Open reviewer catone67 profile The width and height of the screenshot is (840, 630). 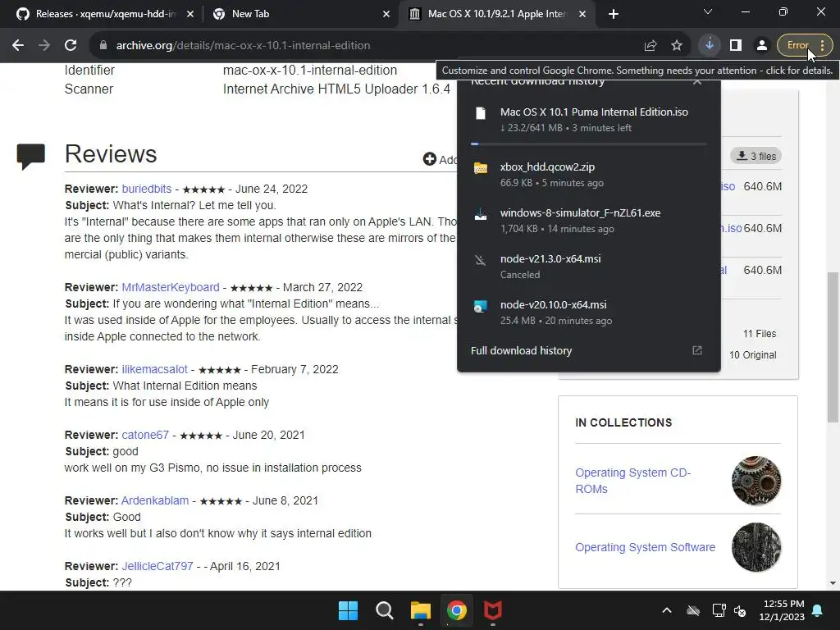point(145,435)
